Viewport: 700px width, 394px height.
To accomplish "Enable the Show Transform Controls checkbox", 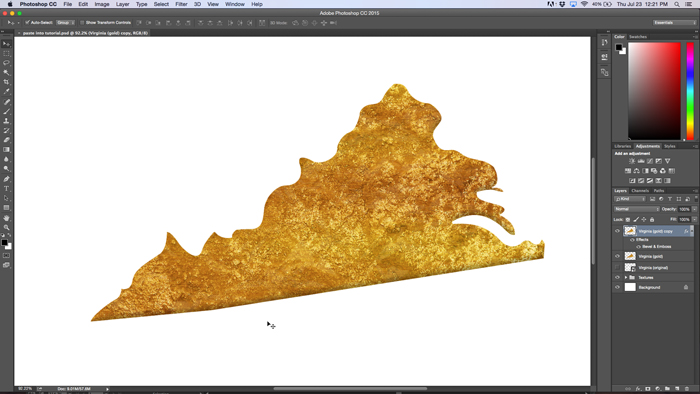I will 82,22.
